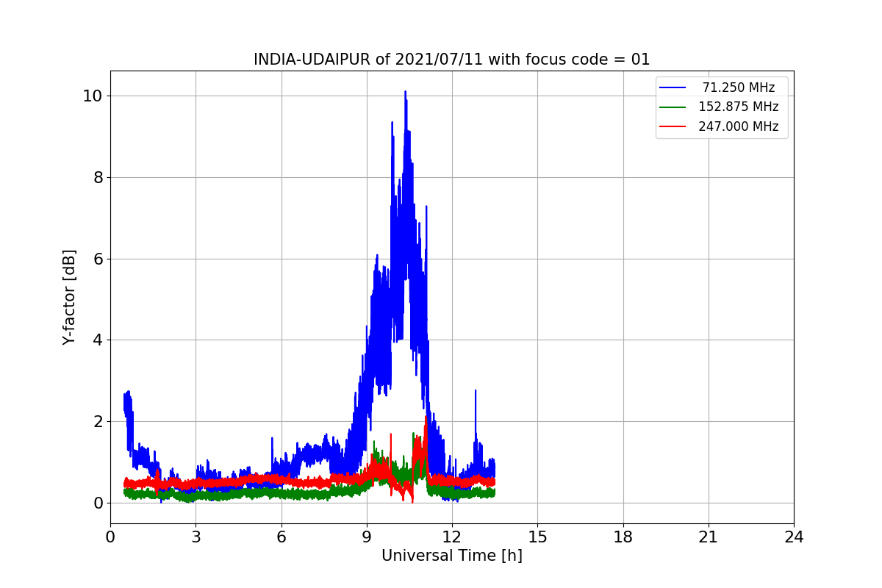Click the chart title mentioning INDIA-UDAIPUR
This screenshot has height=588, width=882.
point(451,60)
